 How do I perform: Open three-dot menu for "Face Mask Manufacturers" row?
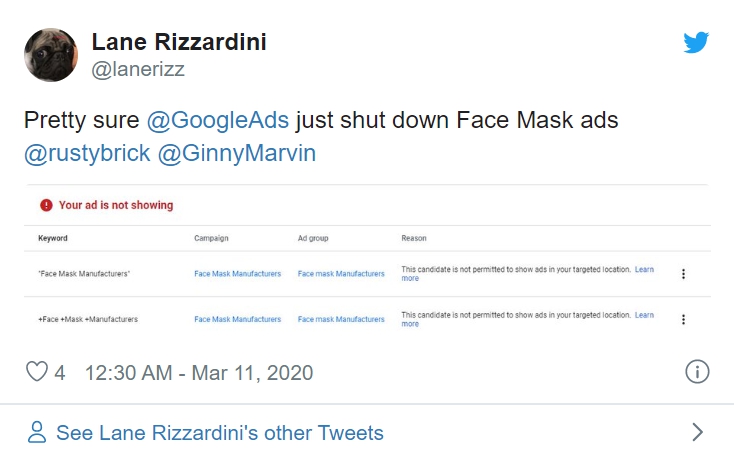click(x=683, y=273)
